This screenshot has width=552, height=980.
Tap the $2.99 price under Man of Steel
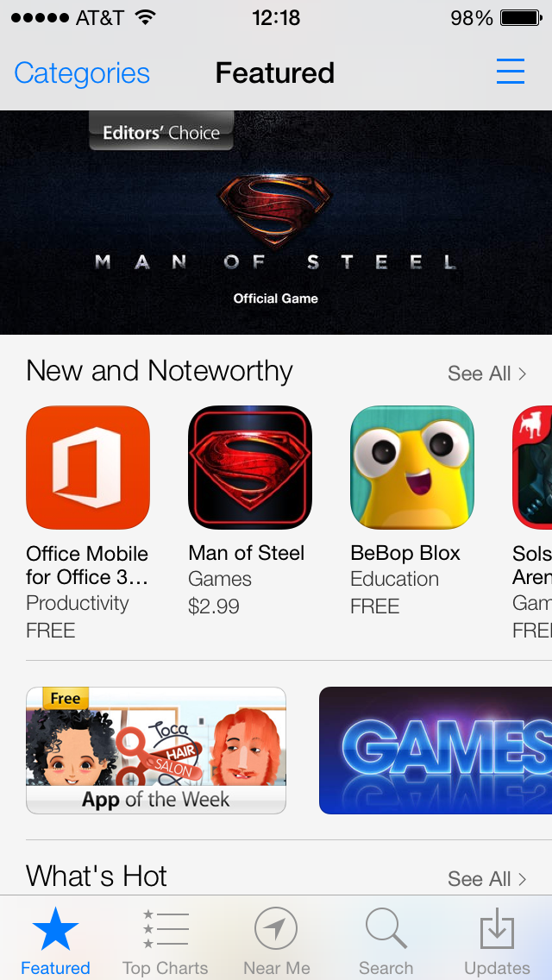[x=214, y=606]
